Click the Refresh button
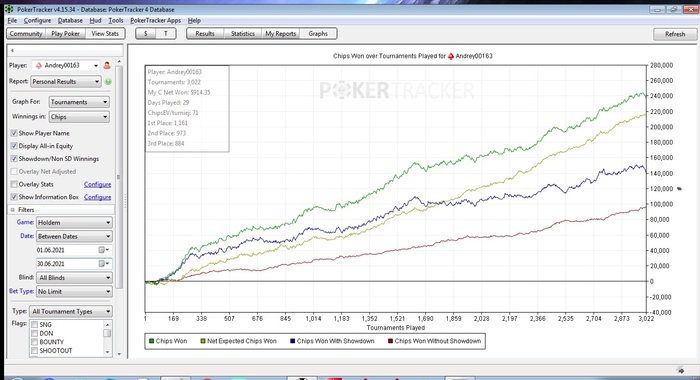This screenshot has width=700, height=380. (675, 34)
